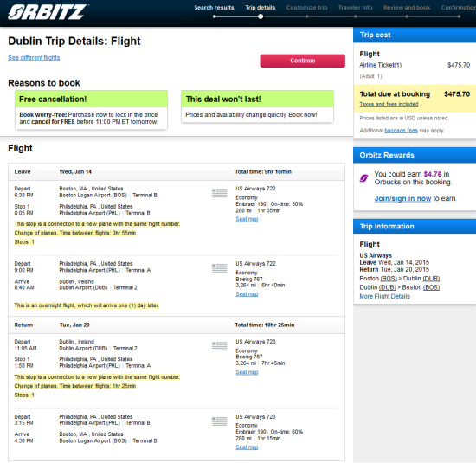Screen dimensions: 476x463
Task: Go to the Customize trip step
Action: click(x=306, y=8)
